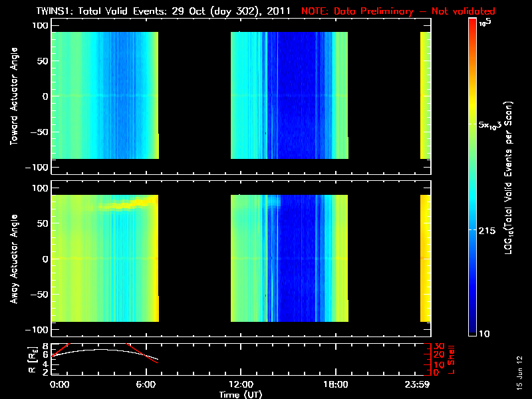Screen dimensions: 532x399
Task: Click the '18:00' time tick label
Action: pyautogui.click(x=336, y=384)
